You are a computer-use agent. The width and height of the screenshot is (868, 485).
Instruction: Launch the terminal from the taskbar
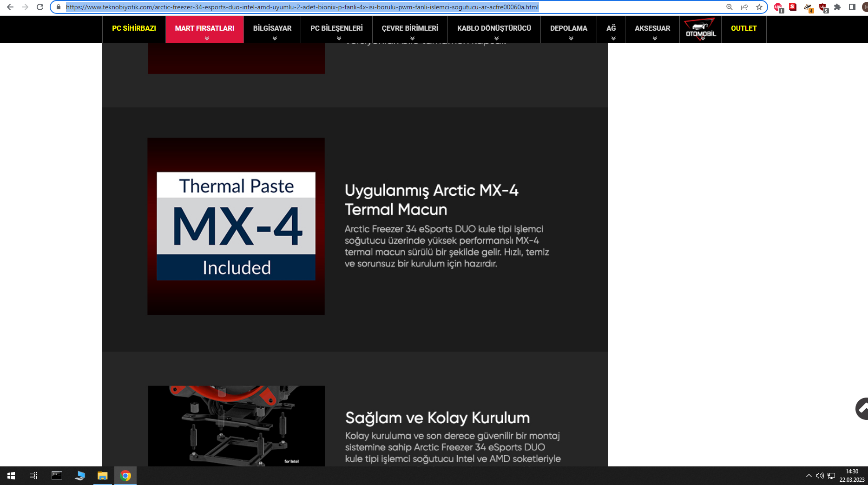click(x=57, y=476)
